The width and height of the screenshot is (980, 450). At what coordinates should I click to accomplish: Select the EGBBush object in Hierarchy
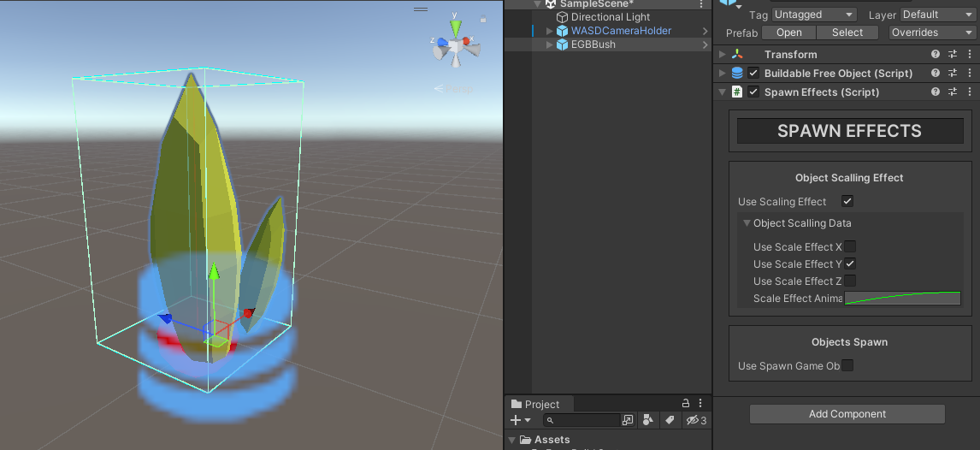pos(593,44)
